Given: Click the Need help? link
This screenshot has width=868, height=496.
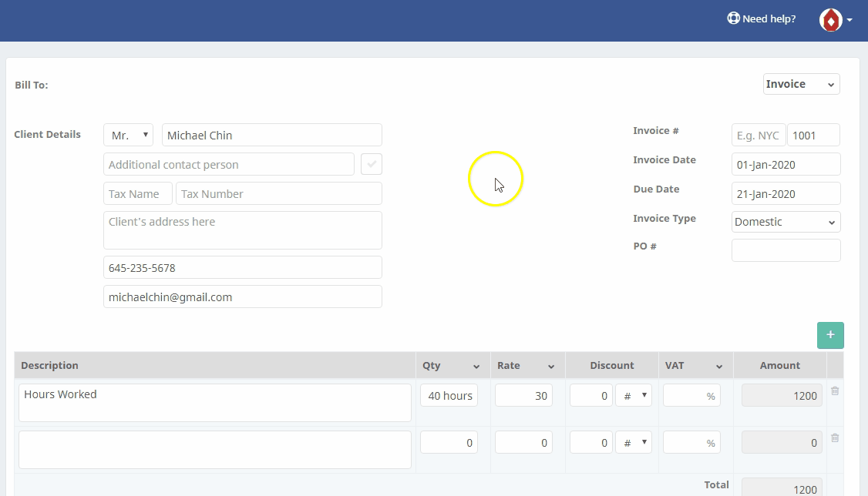Looking at the screenshot, I should point(762,18).
